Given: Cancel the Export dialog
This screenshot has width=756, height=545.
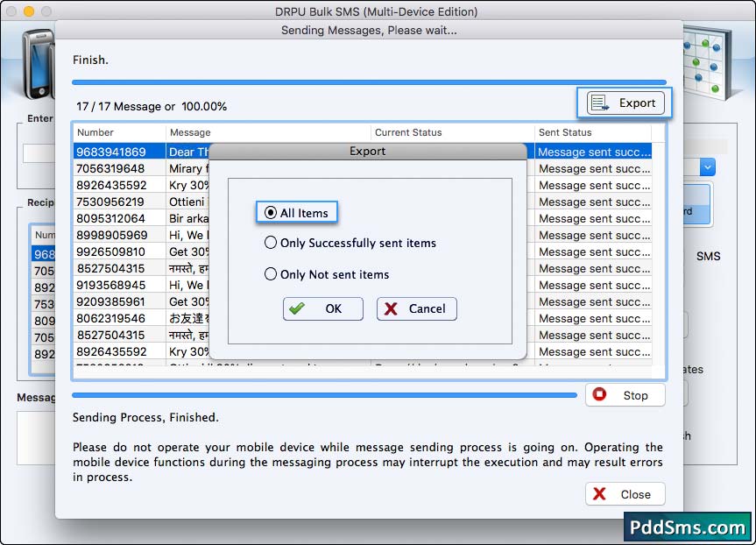Looking at the screenshot, I should pyautogui.click(x=417, y=308).
